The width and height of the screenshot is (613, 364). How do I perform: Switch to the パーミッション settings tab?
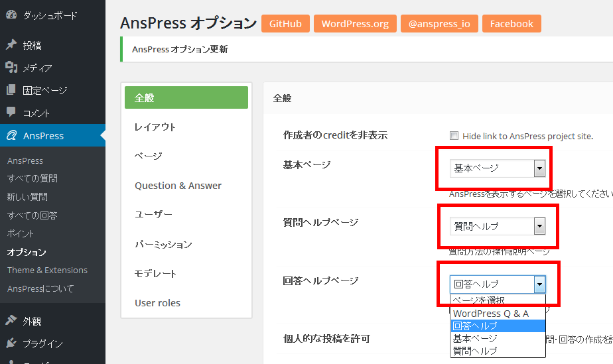click(x=186, y=244)
